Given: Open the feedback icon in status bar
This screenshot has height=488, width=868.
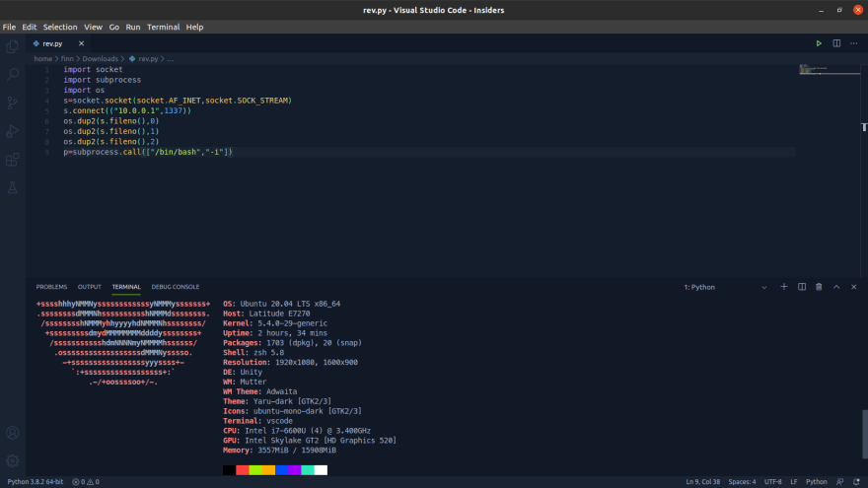Looking at the screenshot, I should tap(839, 482).
